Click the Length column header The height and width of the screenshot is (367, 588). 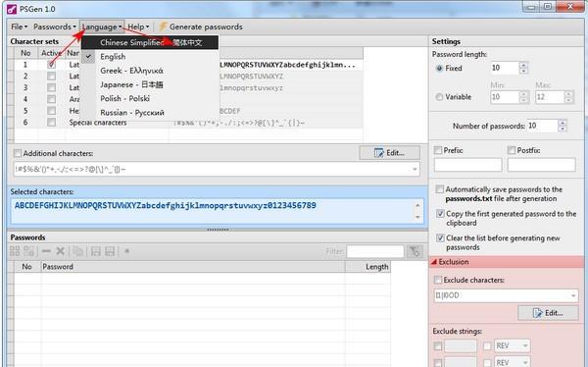[367, 267]
